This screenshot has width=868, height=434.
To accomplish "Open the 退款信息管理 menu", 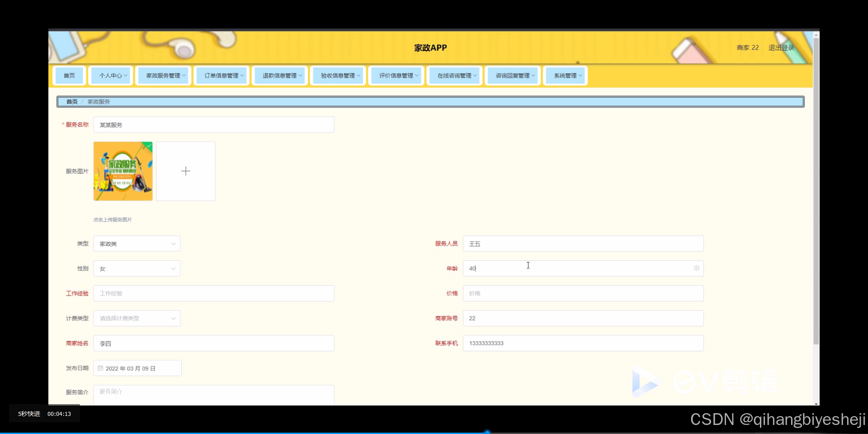I will pyautogui.click(x=279, y=75).
